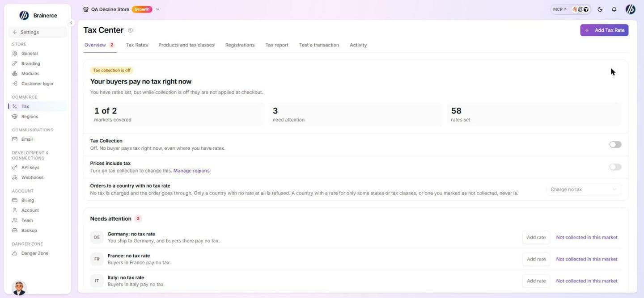Screen dimensions: 644x298
Task: Click the Italy: no tax rate row title
Action: 126,278
